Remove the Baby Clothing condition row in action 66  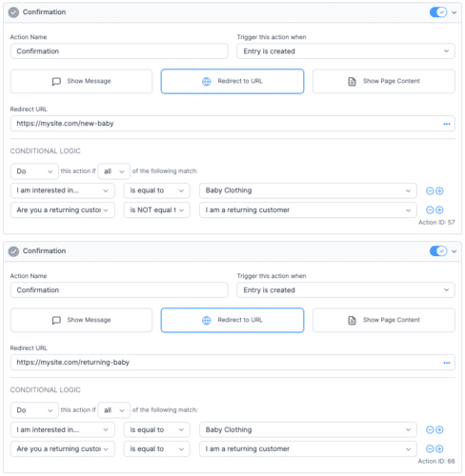(430, 430)
